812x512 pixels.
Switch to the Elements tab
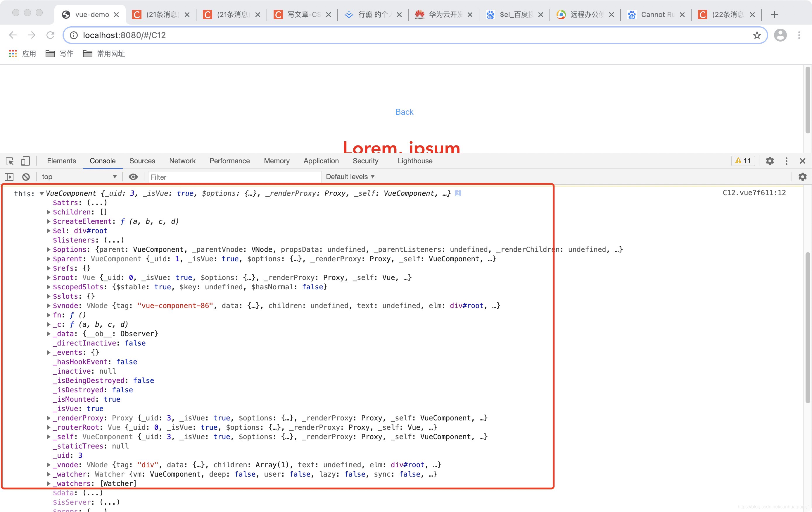tap(61, 161)
